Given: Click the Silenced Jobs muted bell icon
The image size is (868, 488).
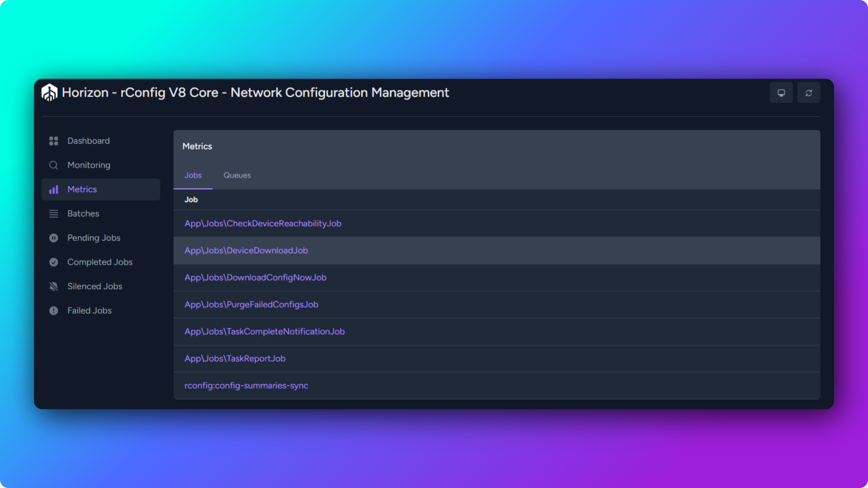Looking at the screenshot, I should (x=54, y=286).
